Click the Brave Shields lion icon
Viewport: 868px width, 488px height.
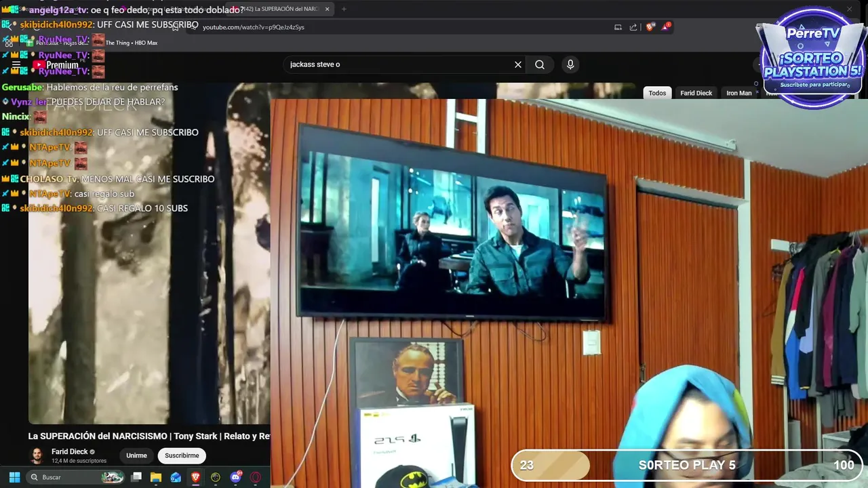tap(650, 27)
